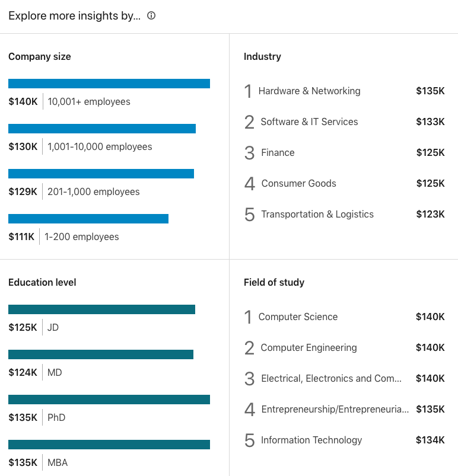The image size is (458, 476).
Task: Select the MBA salary bar
Action: pyautogui.click(x=109, y=444)
